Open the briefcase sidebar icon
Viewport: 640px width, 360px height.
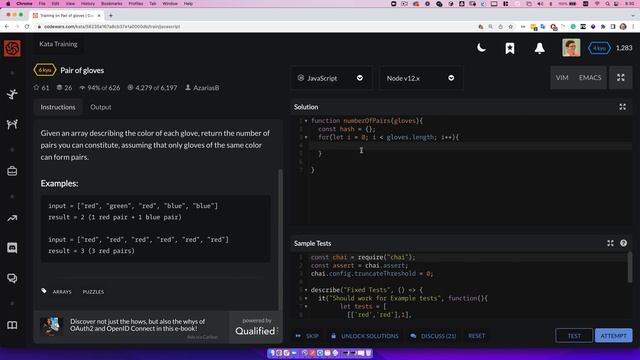(x=12, y=171)
